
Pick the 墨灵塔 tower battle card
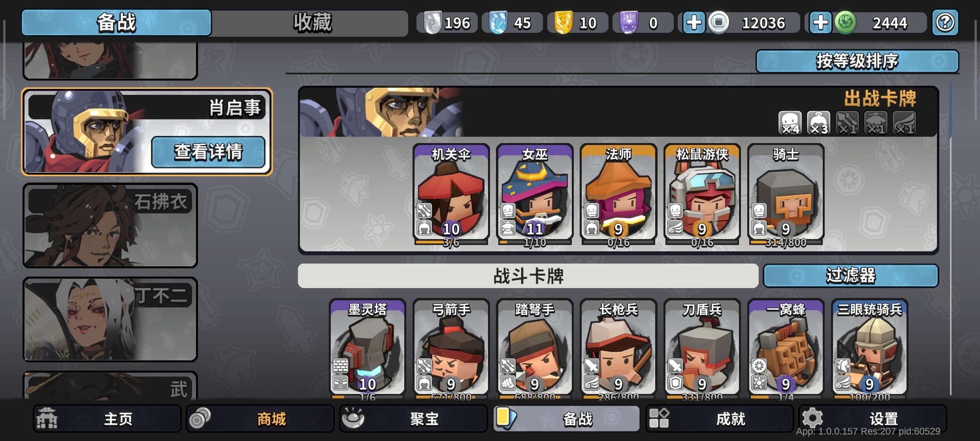click(367, 349)
